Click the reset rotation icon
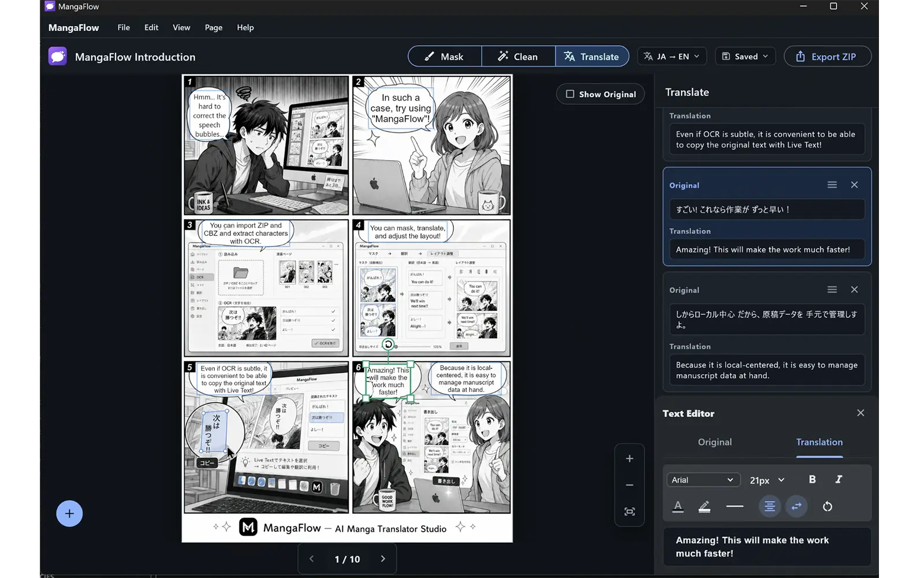 828,506
